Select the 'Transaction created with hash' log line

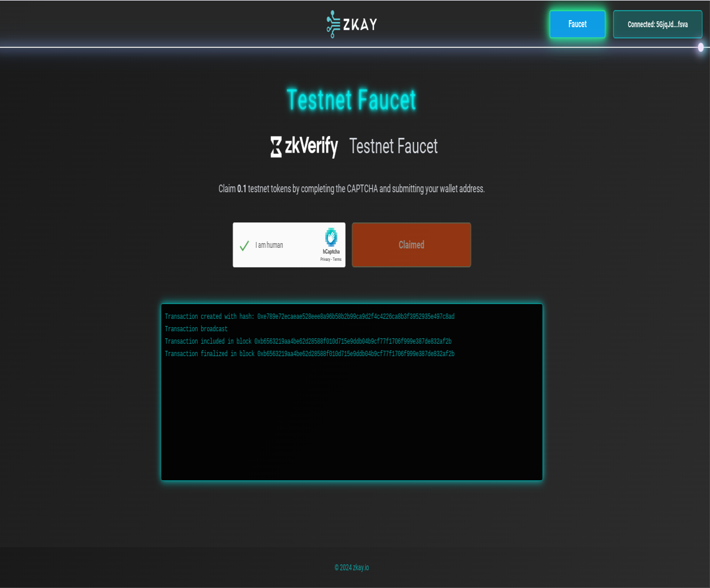click(x=309, y=316)
